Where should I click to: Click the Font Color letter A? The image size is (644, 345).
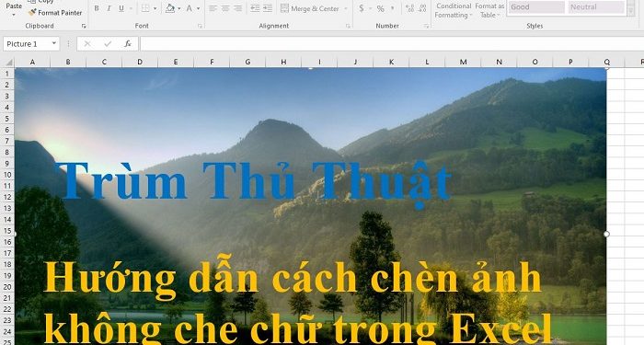click(190, 8)
